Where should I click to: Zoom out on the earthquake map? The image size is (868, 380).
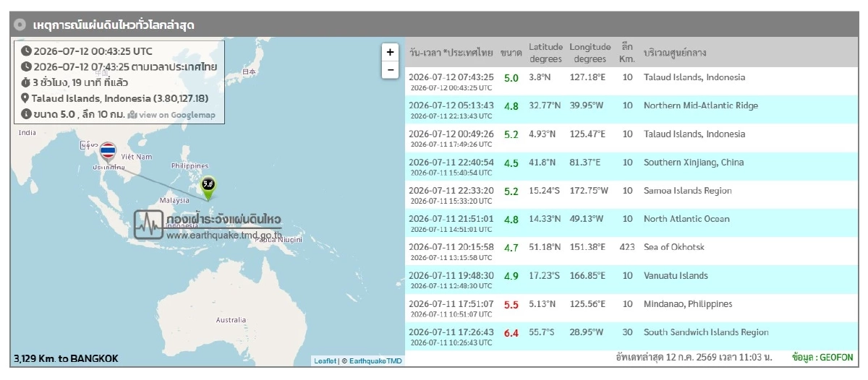pos(390,69)
